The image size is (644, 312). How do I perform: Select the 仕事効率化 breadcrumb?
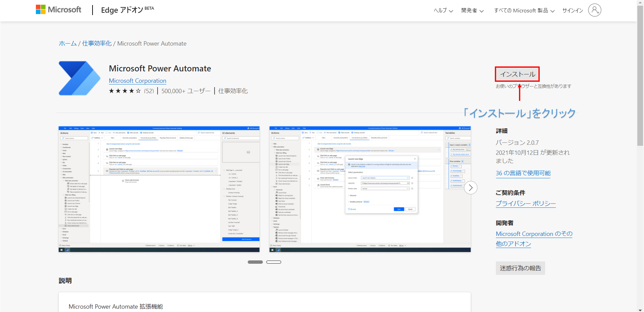(97, 43)
